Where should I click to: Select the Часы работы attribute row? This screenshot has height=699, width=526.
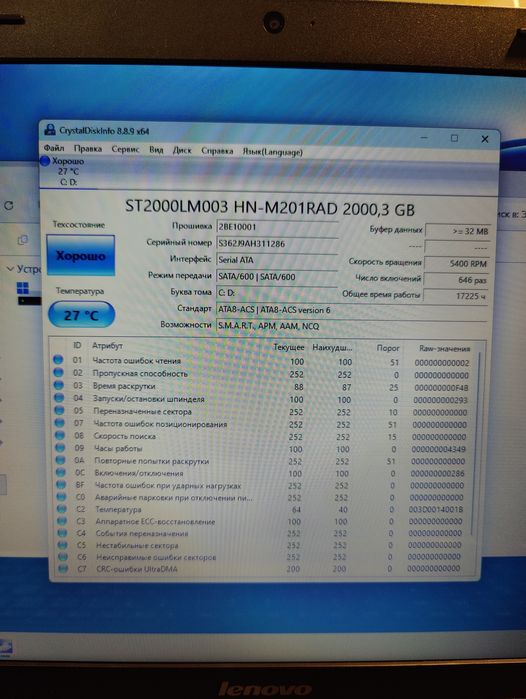pos(262,448)
